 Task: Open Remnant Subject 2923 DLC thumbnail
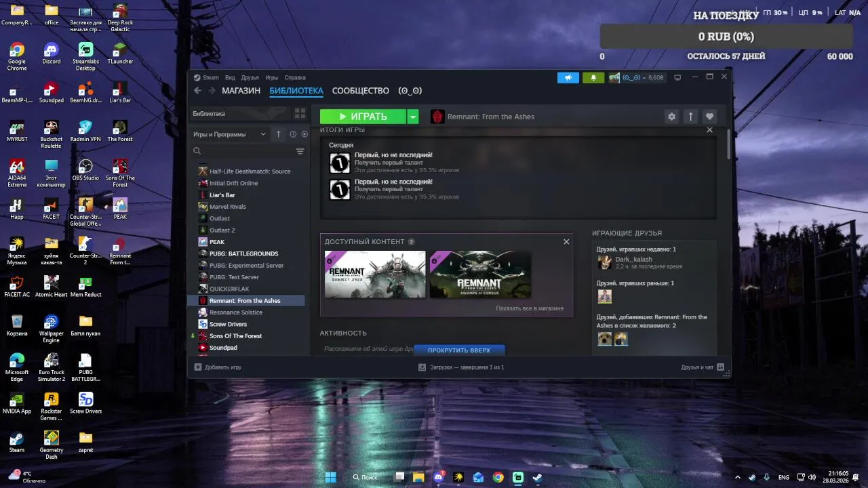point(375,274)
